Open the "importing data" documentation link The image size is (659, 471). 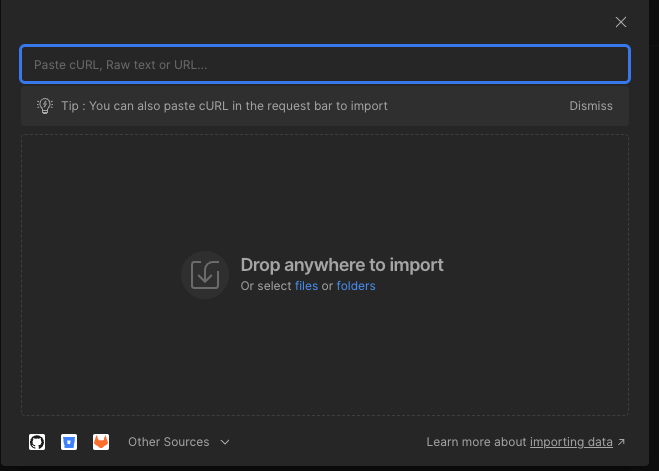571,442
